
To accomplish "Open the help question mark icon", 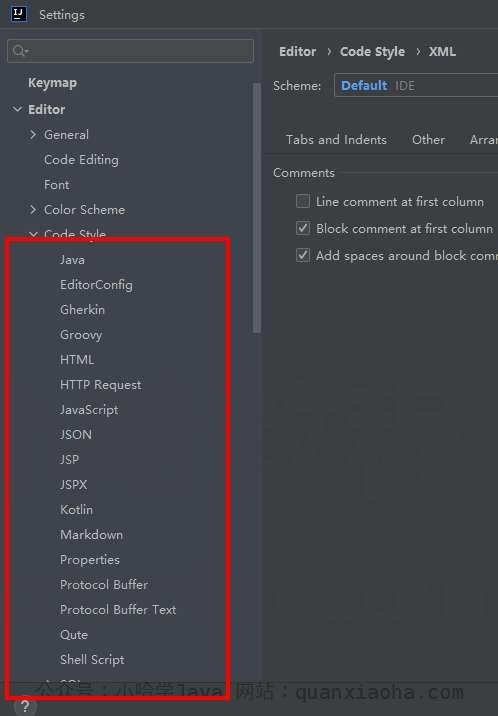I will (x=25, y=707).
